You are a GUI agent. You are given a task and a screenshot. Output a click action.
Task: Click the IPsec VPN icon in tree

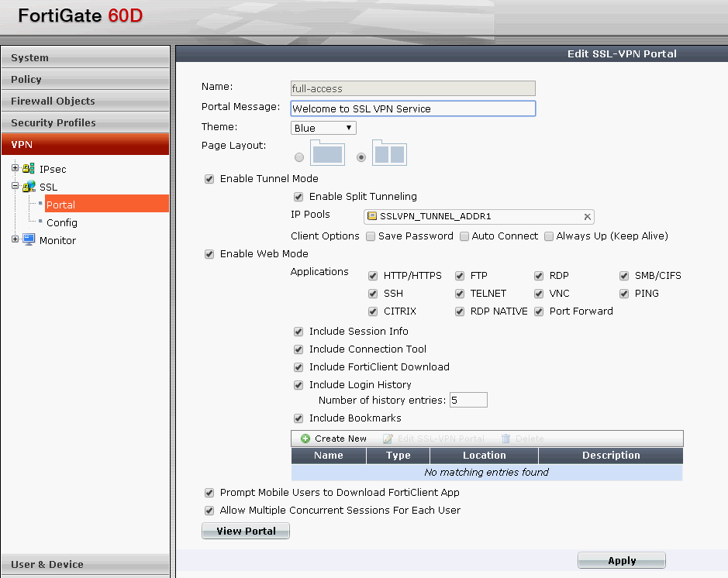[29, 169]
